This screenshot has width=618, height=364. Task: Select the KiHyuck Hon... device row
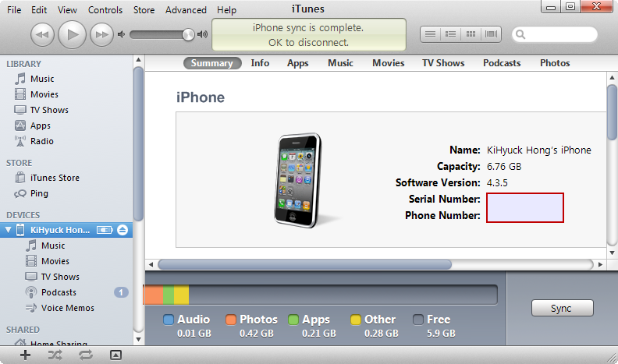(x=66, y=230)
